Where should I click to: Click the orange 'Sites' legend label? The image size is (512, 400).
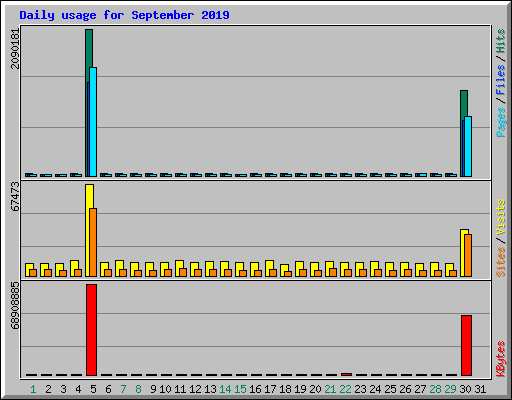500,262
